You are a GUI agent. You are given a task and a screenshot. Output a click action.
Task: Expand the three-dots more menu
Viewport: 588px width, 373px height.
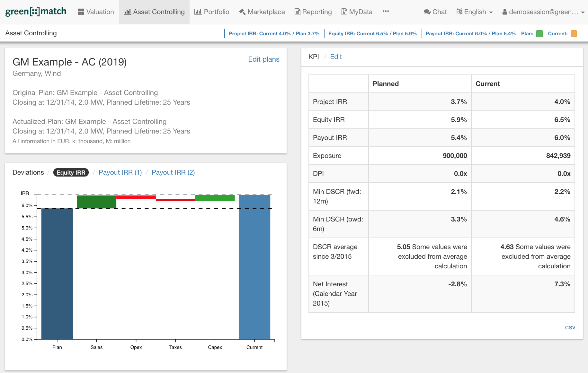pyautogui.click(x=386, y=11)
